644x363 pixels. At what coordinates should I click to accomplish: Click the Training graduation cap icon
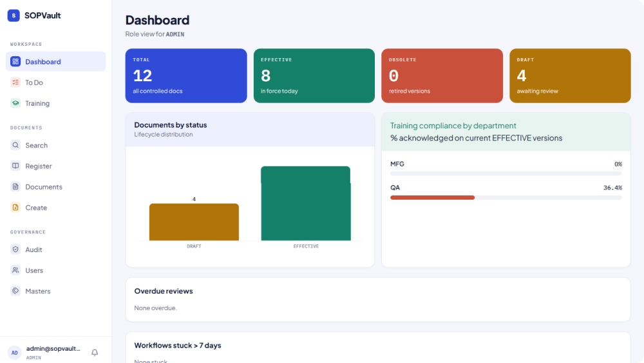[x=15, y=103]
